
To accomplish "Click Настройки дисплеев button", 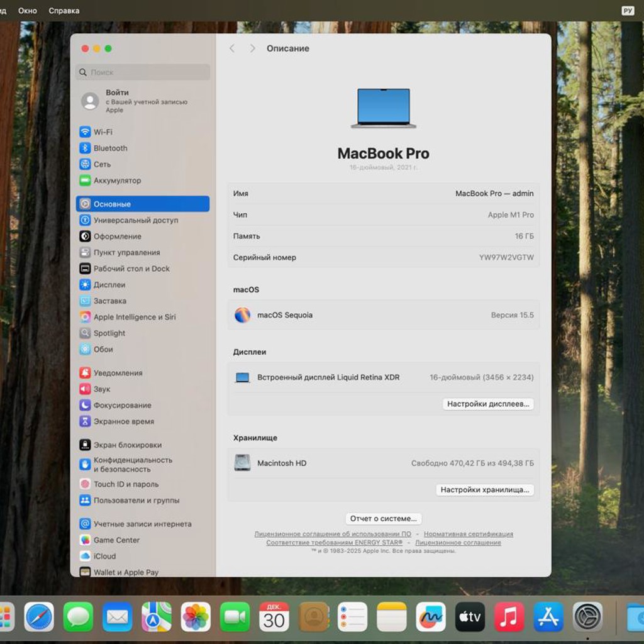I will 488,404.
